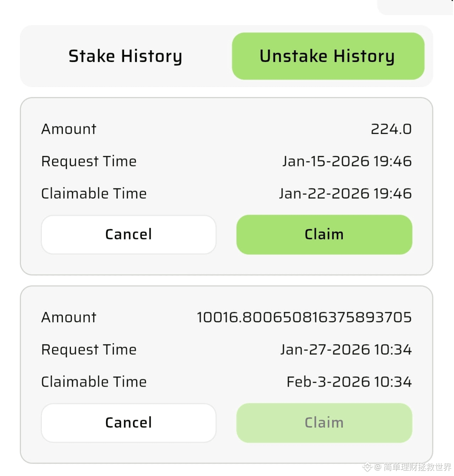The image size is (454, 476).
Task: Click the diamond icon in the watermark
Action: coord(367,466)
